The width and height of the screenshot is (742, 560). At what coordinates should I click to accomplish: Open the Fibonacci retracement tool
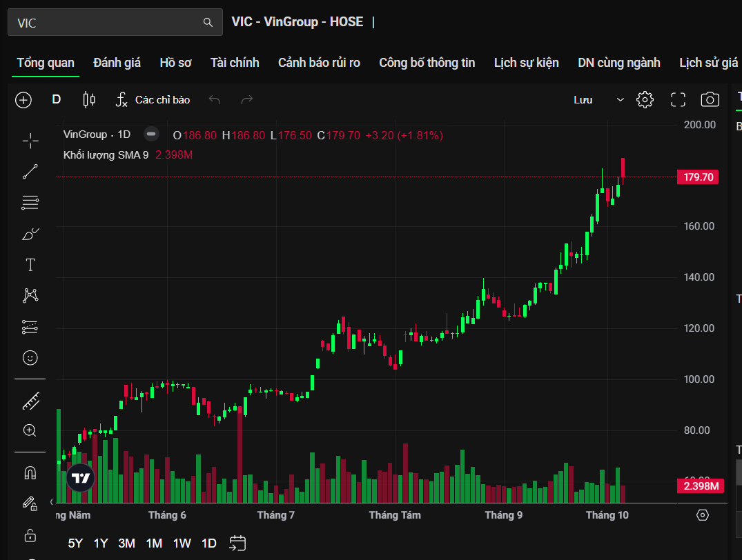pyautogui.click(x=30, y=203)
